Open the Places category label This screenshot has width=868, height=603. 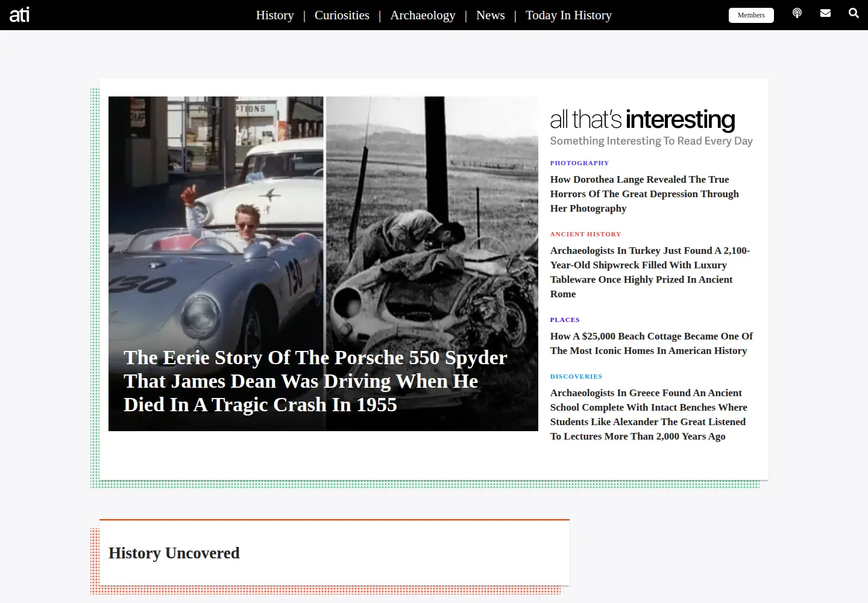click(565, 320)
